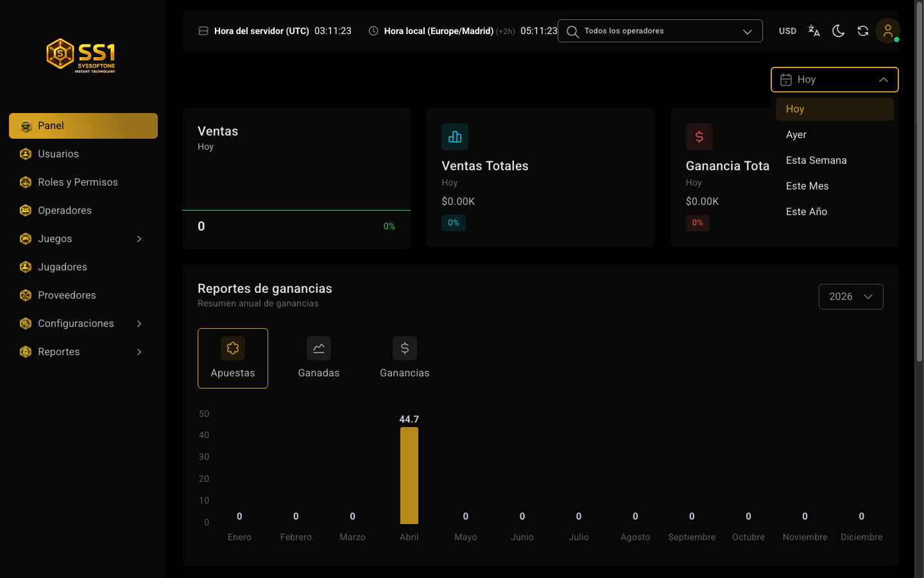Expand the Juegos submenu chevron
Screen dimensions: 924x578
pos(139,239)
